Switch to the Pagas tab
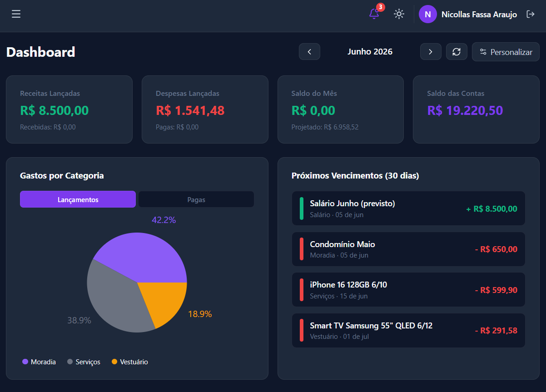Viewport: 546px width, 392px height. tap(196, 199)
